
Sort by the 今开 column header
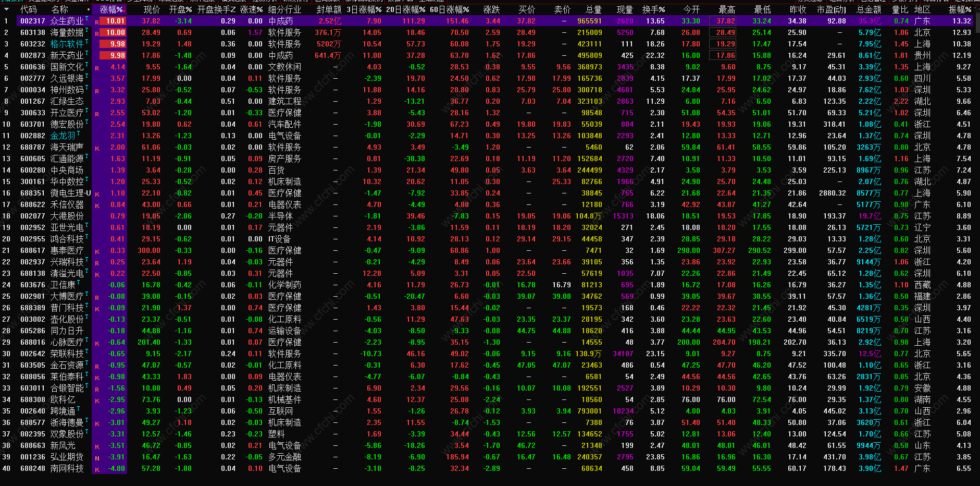pos(691,9)
